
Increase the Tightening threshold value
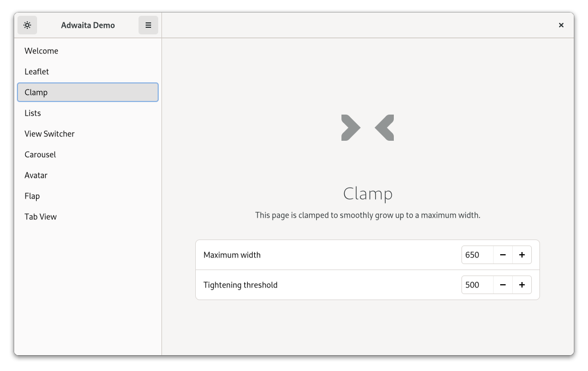[x=522, y=285]
